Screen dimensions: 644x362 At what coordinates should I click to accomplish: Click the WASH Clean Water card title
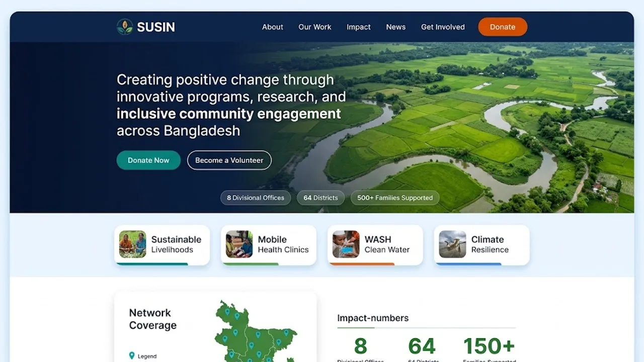387,244
